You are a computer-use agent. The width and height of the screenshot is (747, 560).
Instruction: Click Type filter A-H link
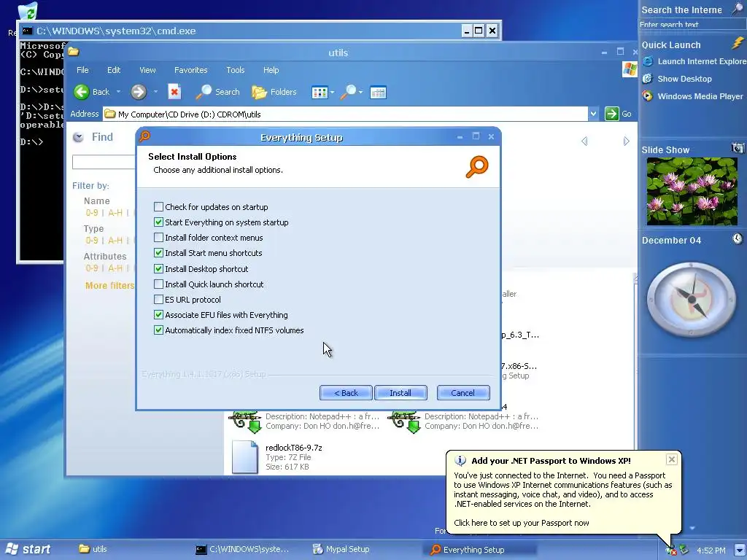(115, 241)
